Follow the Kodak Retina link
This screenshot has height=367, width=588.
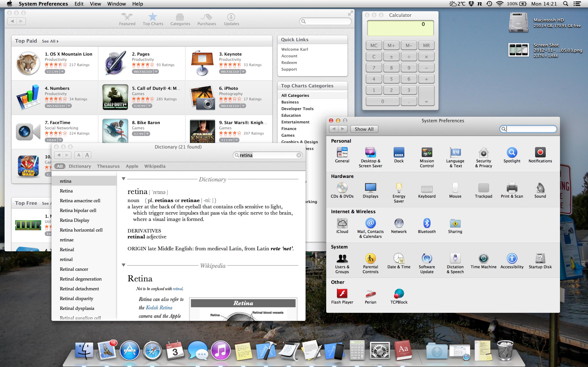click(159, 308)
